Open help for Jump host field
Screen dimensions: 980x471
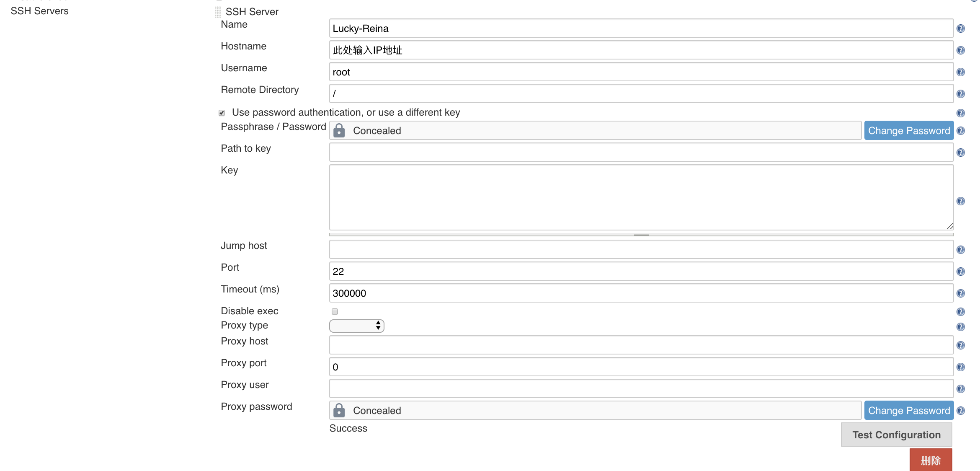pos(961,250)
